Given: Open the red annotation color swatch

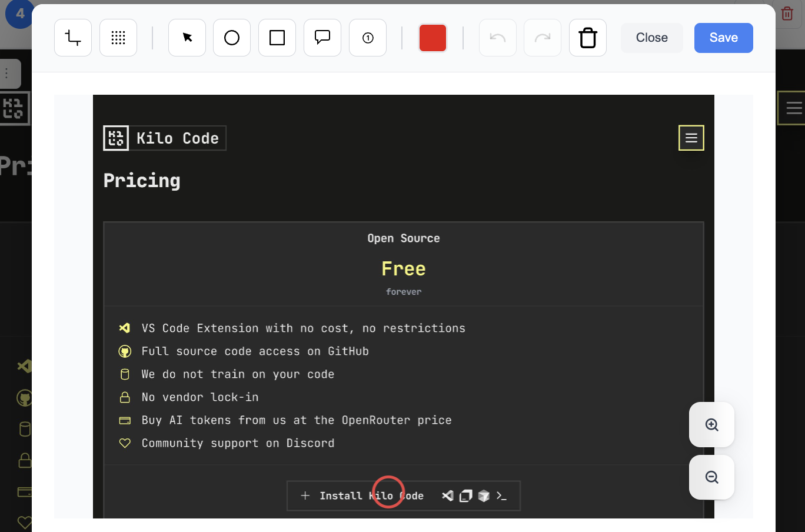Looking at the screenshot, I should click(x=433, y=37).
